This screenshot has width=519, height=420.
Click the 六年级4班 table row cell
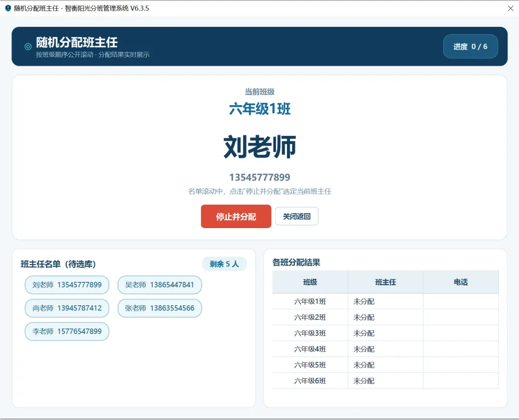[x=310, y=349]
